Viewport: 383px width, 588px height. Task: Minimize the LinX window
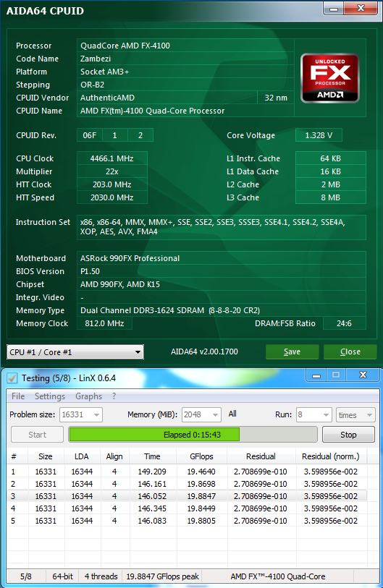316,375
